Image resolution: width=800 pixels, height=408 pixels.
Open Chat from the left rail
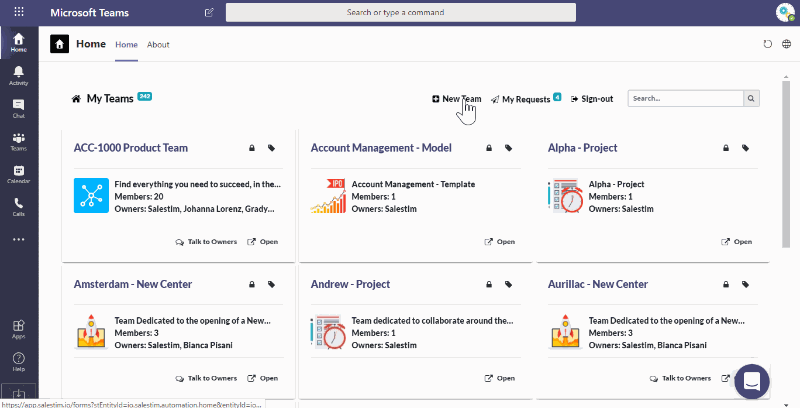[x=18, y=108]
